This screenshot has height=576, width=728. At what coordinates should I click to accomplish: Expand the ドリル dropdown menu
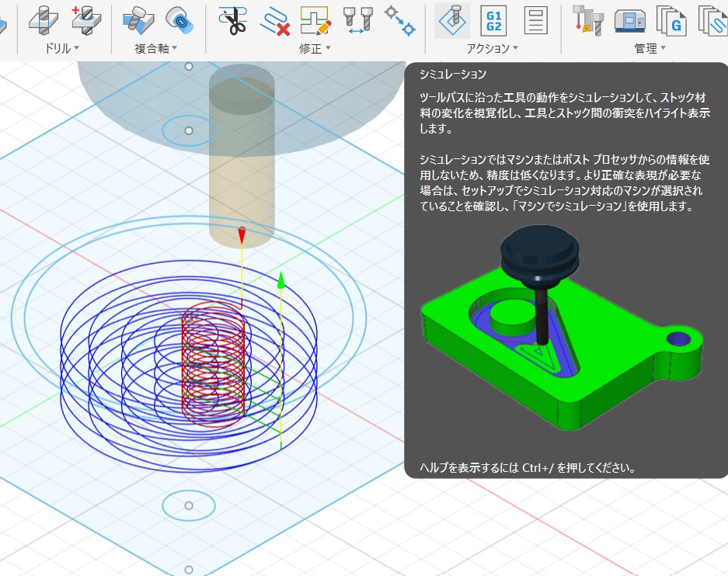click(x=61, y=48)
